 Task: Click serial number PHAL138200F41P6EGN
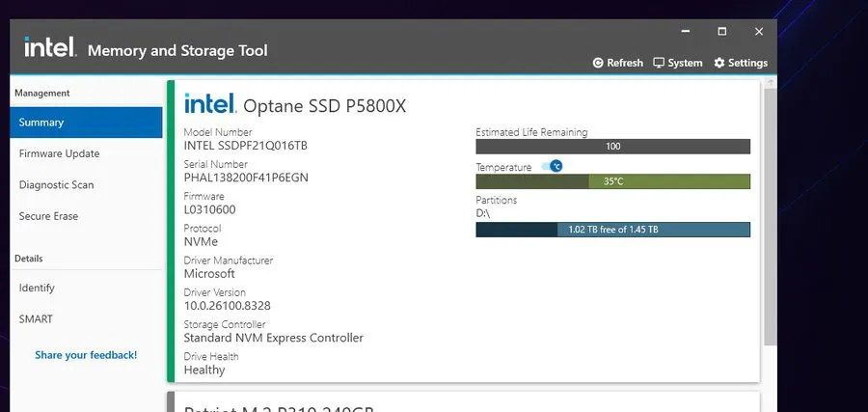pos(246,178)
